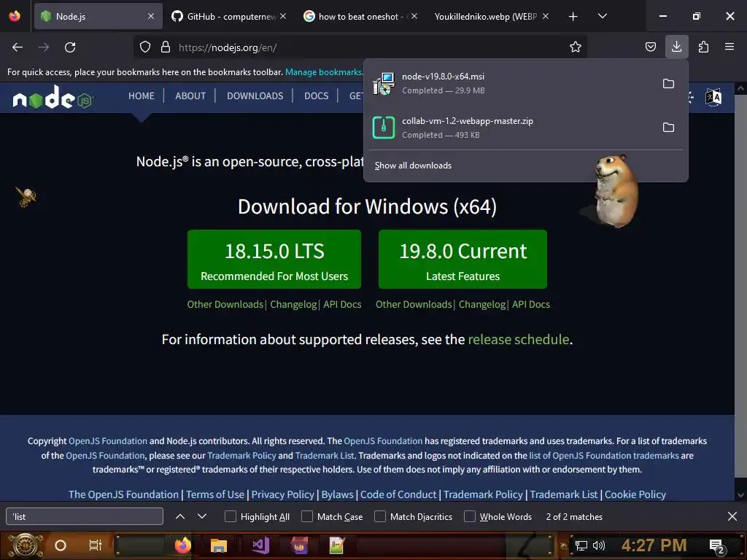The width and height of the screenshot is (747, 560).
Task: Jump to previous find match arrow
Action: pos(180,516)
